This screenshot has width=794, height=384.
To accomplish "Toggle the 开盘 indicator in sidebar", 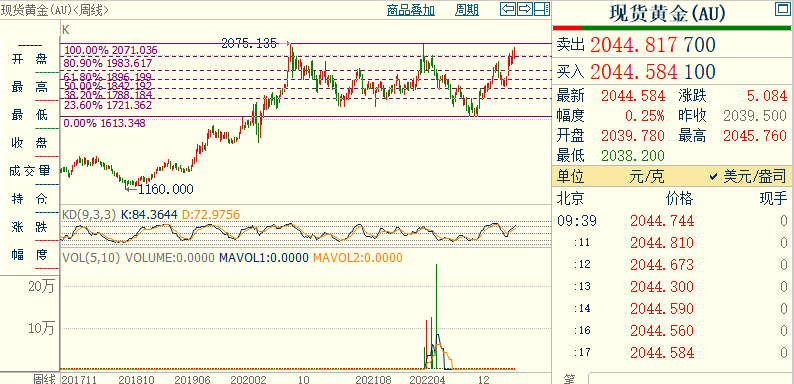I will click(29, 60).
